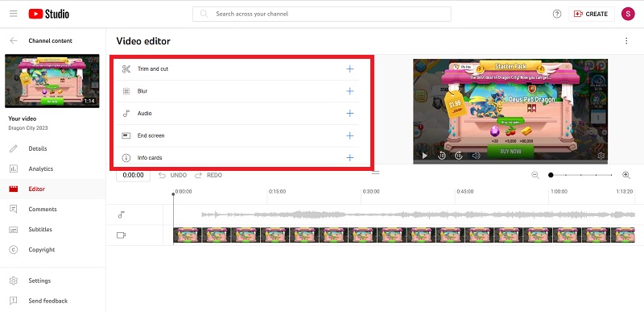Click the Settings gear icon in sidebar
This screenshot has height=312, width=644.
pos(14,281)
